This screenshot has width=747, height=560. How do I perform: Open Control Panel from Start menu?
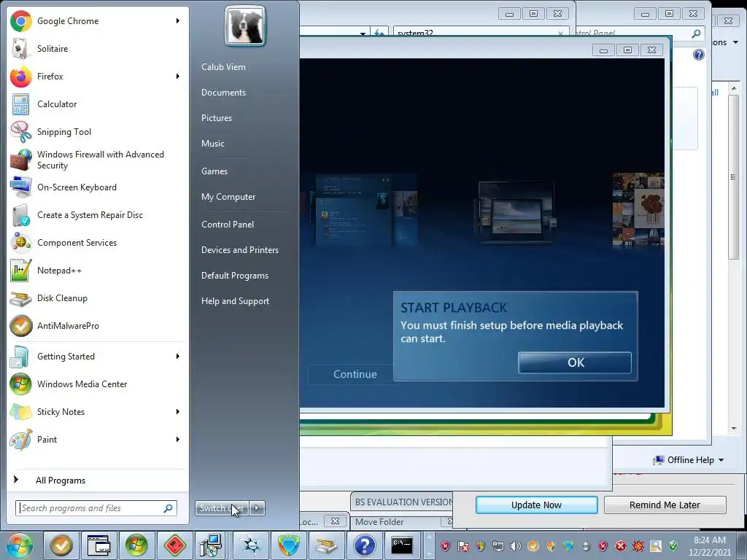pos(228,225)
